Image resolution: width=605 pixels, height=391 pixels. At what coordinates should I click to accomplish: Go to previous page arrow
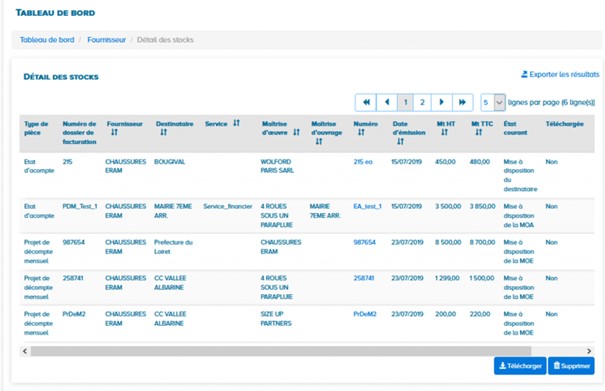point(387,102)
